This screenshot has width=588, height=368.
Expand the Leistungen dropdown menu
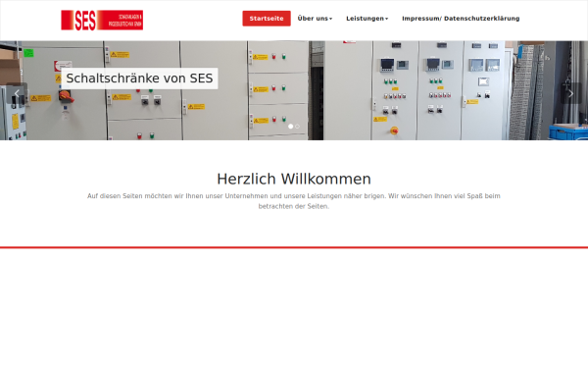367,19
